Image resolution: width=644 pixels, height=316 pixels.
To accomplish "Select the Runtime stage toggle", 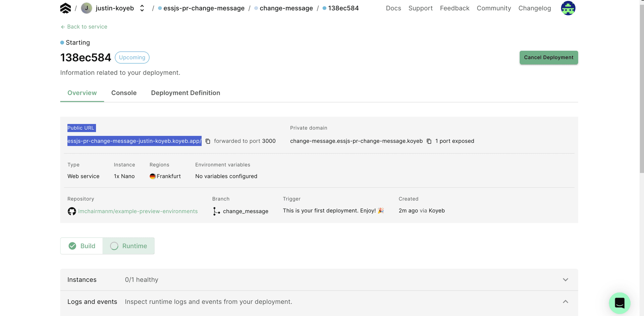I will coord(128,246).
